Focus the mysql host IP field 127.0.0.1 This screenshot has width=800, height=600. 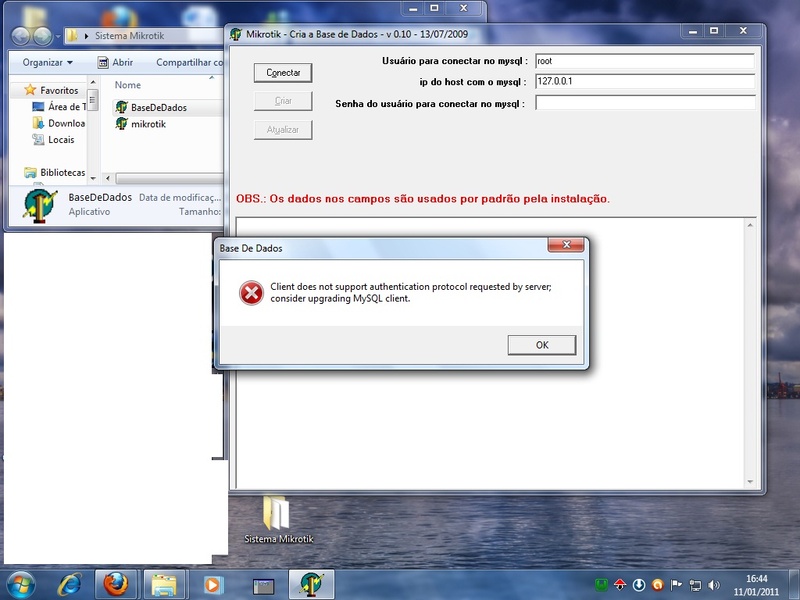[645, 82]
